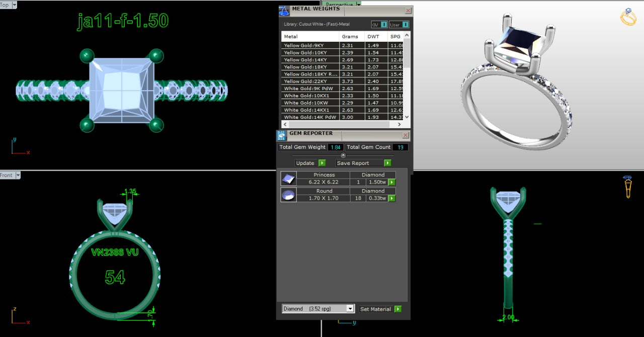Click green arrow on Round 0.33tw row
The image size is (644, 337).
[x=391, y=198]
